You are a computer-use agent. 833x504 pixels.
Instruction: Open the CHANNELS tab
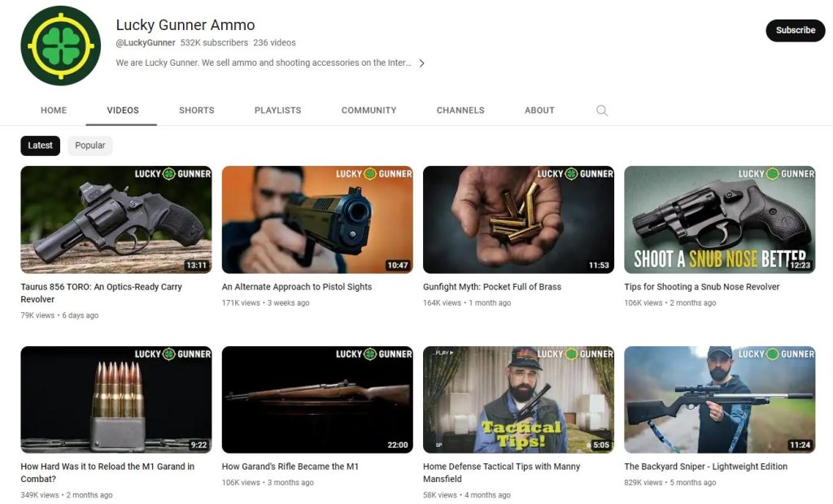coord(460,110)
